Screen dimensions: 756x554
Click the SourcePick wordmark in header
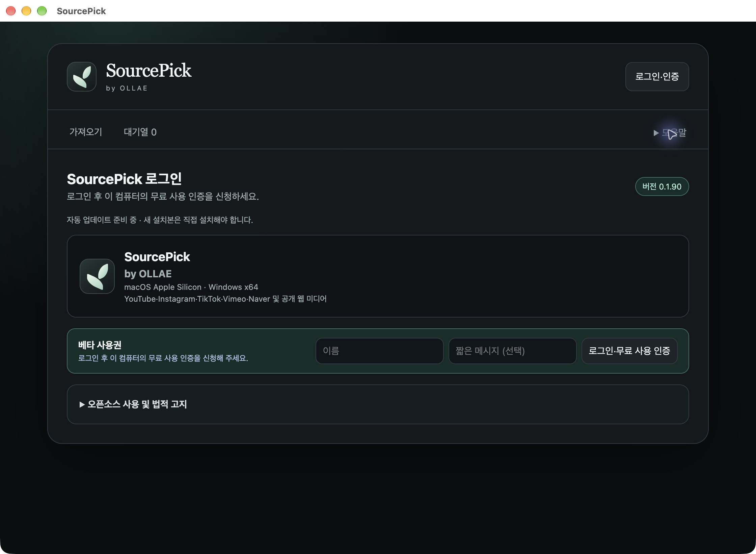(148, 71)
